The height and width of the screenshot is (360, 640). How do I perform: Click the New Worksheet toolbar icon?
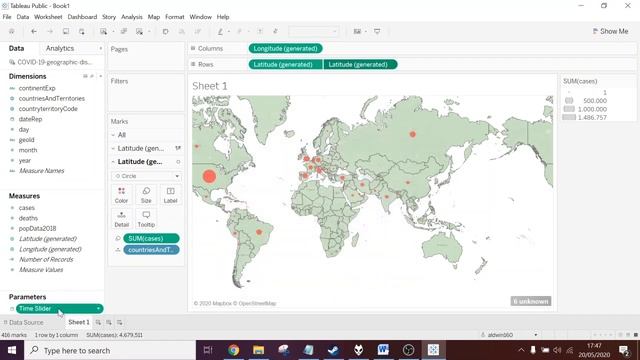pos(104,31)
